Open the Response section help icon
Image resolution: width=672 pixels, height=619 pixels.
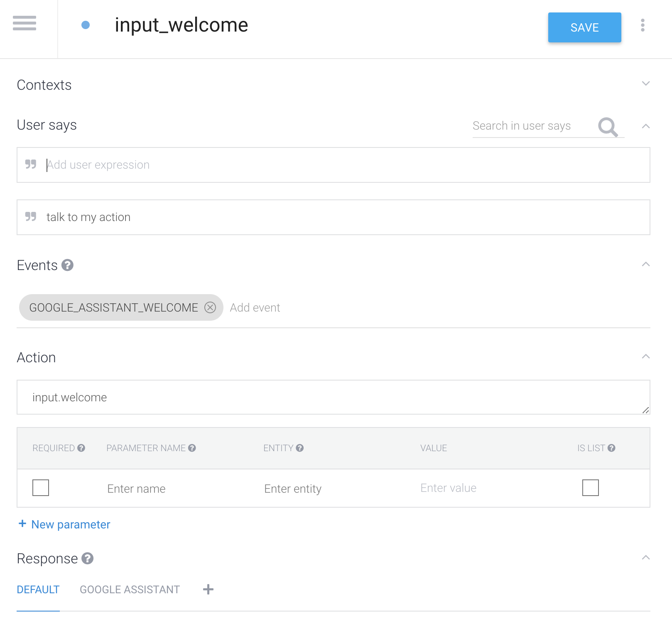(x=87, y=558)
